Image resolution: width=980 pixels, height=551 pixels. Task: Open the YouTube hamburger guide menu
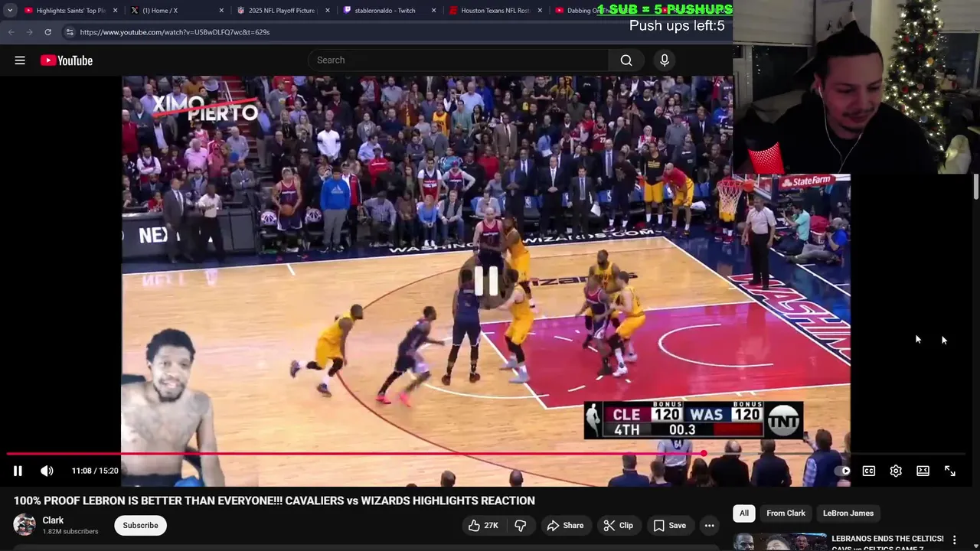tap(20, 60)
